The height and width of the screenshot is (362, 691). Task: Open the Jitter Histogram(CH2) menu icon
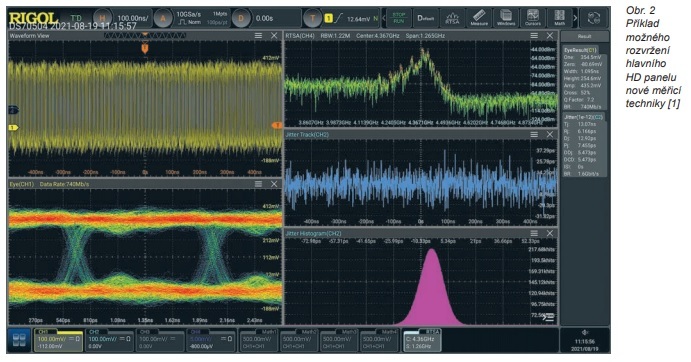pyautogui.click(x=534, y=233)
